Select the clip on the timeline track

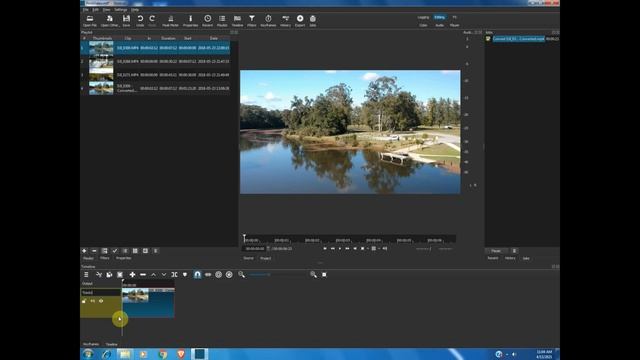coord(148,303)
